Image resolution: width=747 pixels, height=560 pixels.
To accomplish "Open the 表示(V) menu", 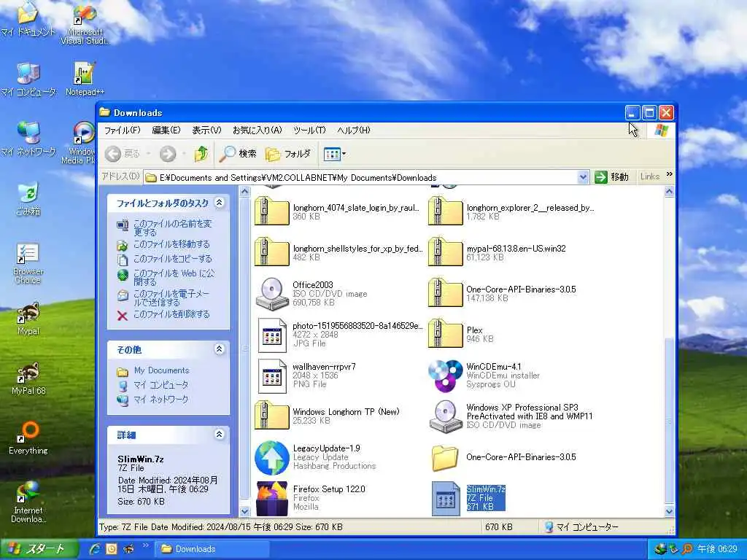I will click(206, 130).
